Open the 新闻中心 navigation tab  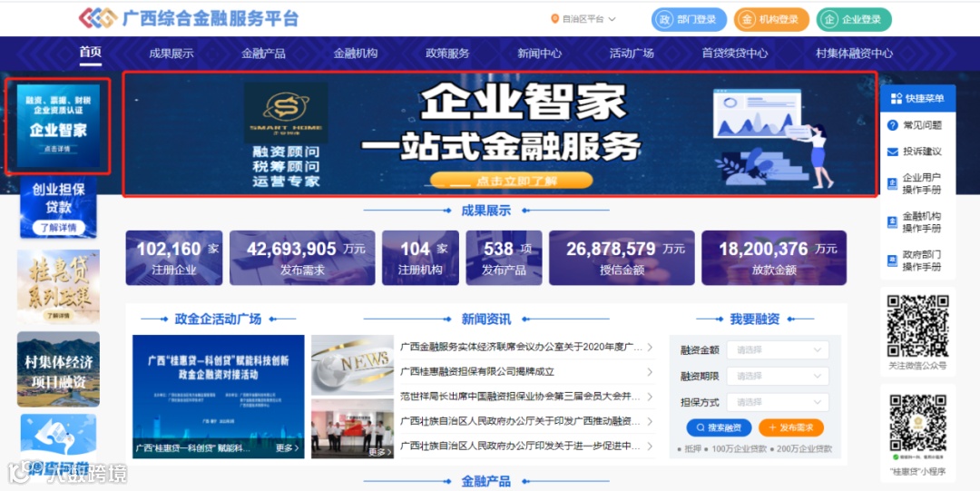coord(539,54)
